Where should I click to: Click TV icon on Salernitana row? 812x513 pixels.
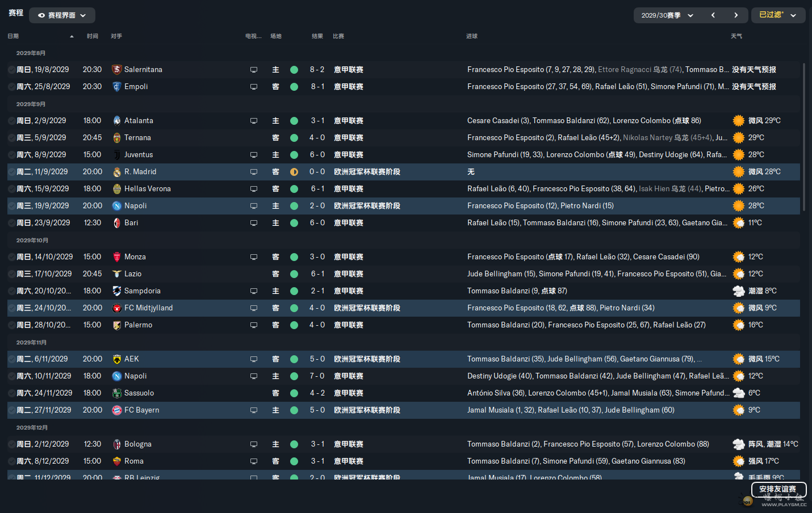tap(254, 70)
